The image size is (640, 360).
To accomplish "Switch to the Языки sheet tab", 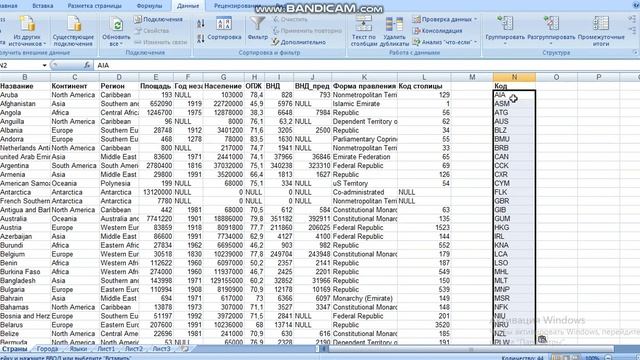I will click(x=78, y=349).
